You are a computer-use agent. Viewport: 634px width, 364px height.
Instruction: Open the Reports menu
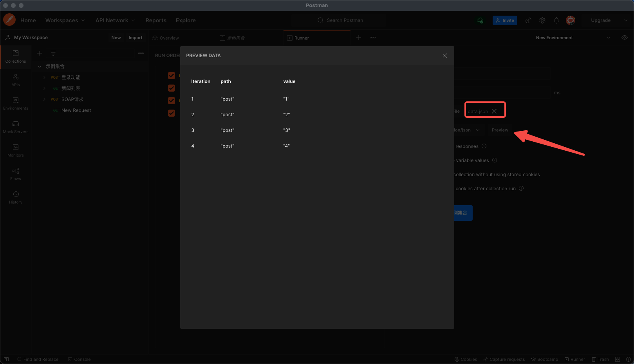156,20
